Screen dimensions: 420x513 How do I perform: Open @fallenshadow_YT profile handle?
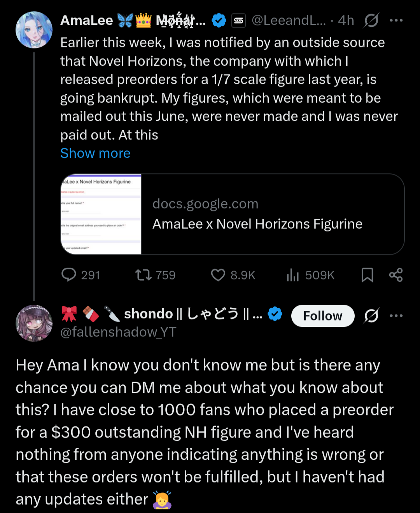coord(118,332)
